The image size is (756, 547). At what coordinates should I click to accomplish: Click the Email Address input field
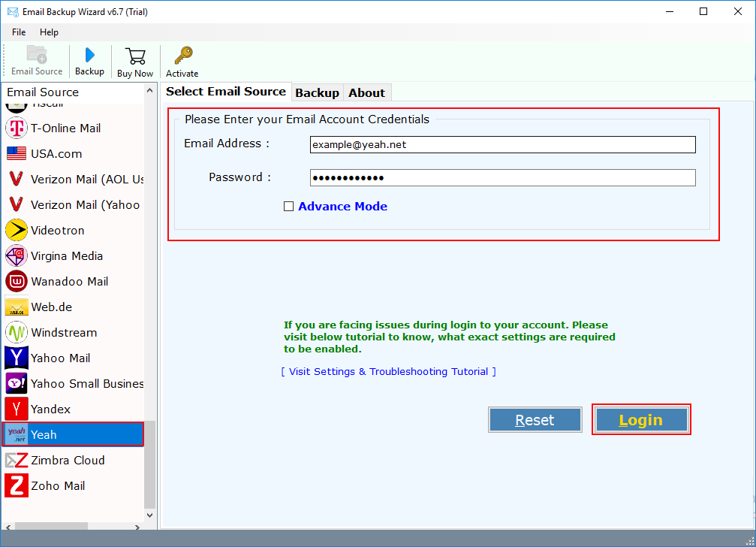click(x=502, y=145)
